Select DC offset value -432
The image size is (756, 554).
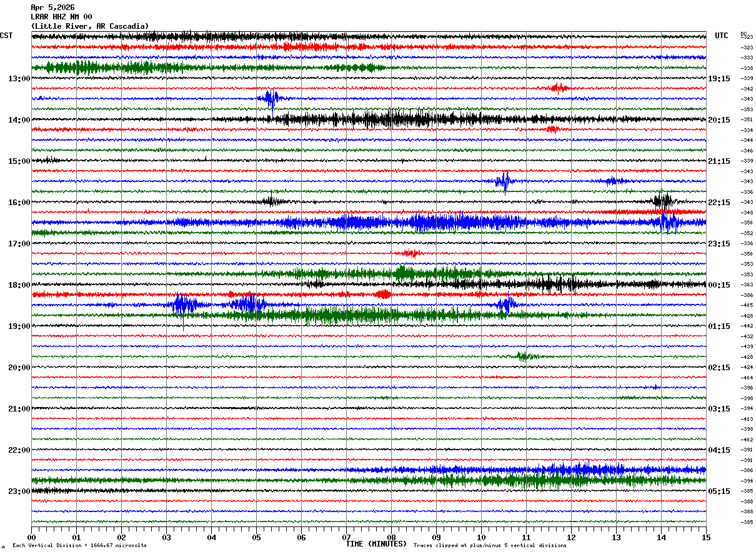point(746,336)
